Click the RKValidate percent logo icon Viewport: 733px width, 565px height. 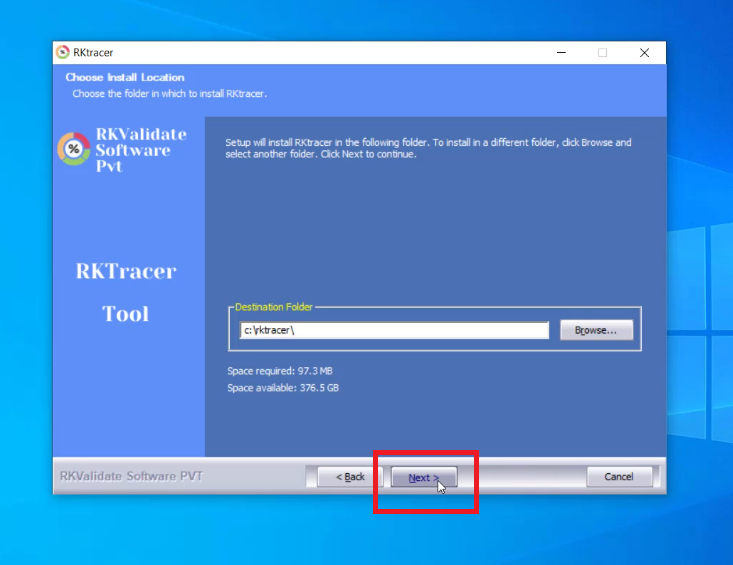pyautogui.click(x=74, y=149)
